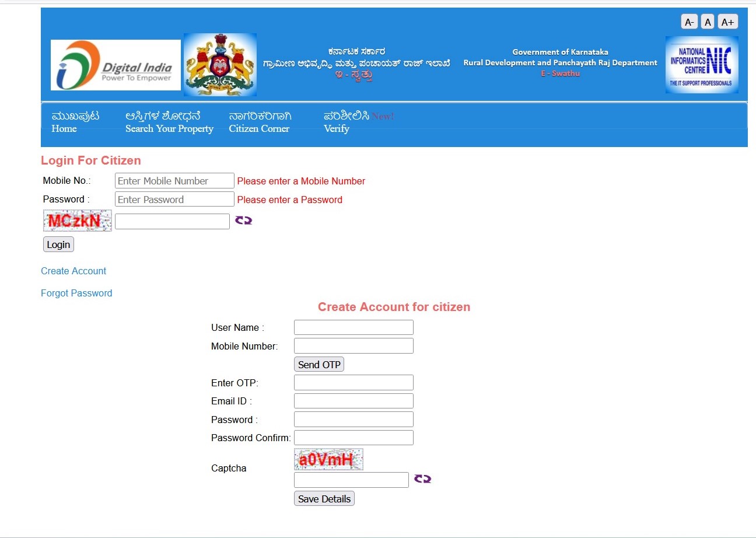Click the Save Details button
The width and height of the screenshot is (756, 538).
coord(324,499)
